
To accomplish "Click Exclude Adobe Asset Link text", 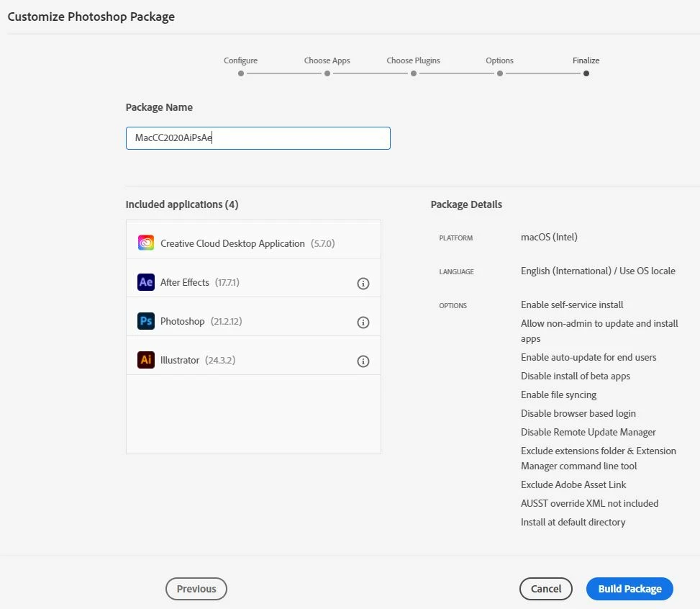I will (x=573, y=484).
